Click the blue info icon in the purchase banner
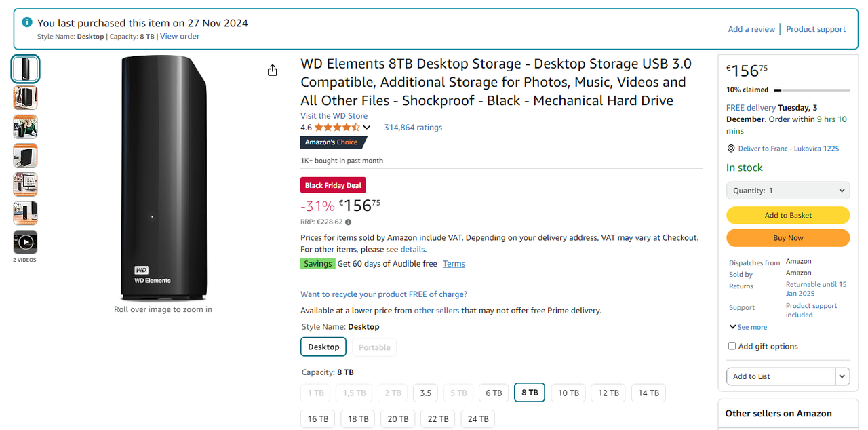The width and height of the screenshot is (868, 430). 27,22
